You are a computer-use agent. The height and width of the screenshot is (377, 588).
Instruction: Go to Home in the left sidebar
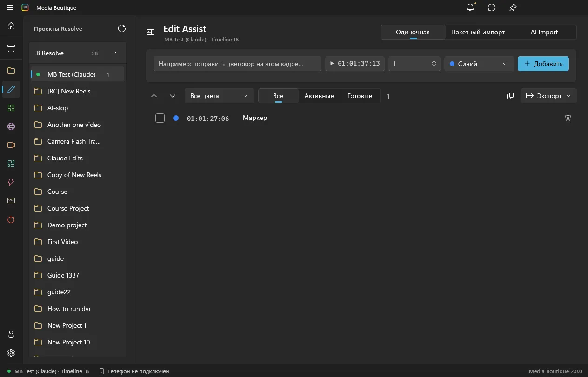[x=11, y=26]
